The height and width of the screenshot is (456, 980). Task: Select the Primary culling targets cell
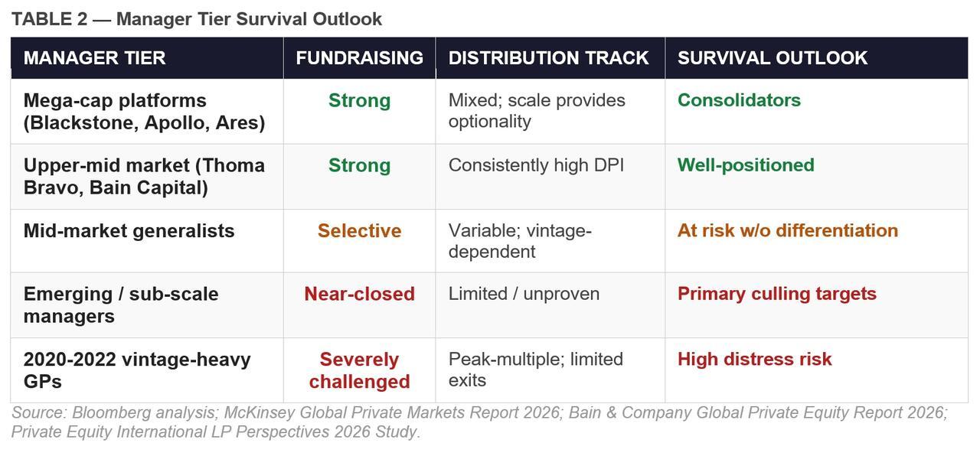pos(776,294)
